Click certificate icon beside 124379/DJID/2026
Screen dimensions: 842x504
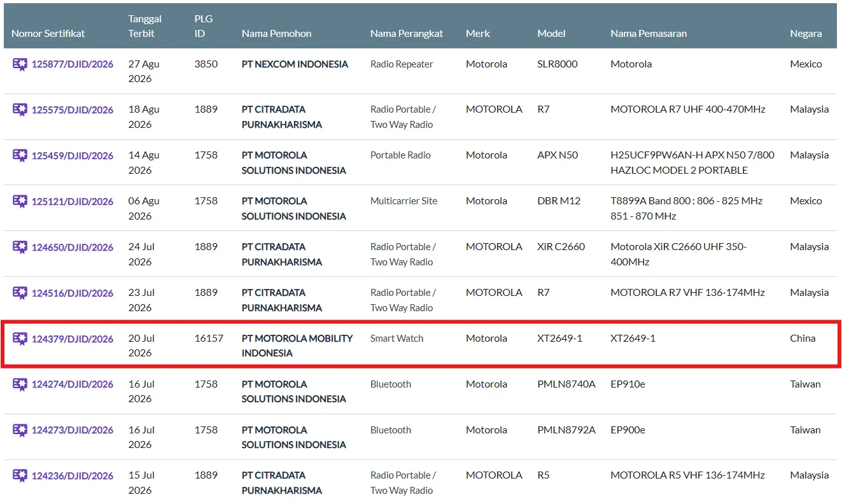20,339
